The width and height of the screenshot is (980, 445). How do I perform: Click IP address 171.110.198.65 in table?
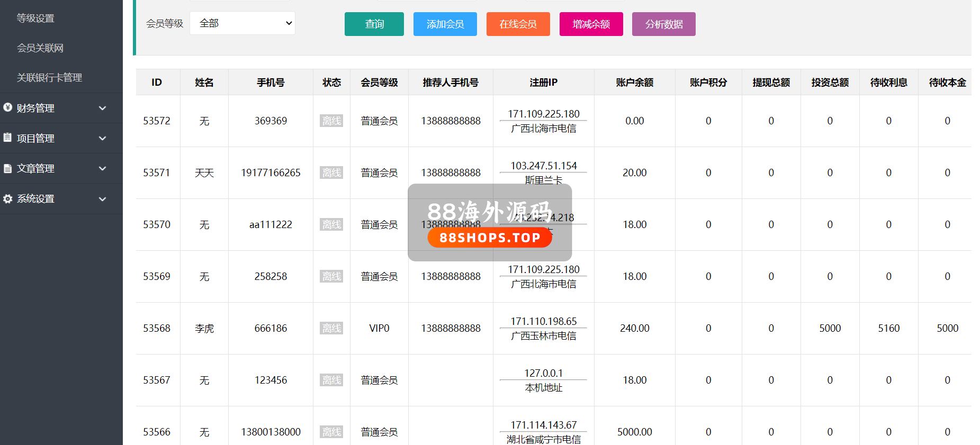[x=543, y=321]
